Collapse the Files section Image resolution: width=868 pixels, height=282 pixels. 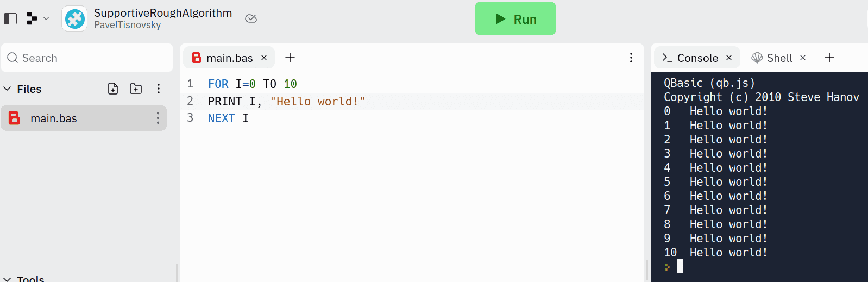point(8,89)
